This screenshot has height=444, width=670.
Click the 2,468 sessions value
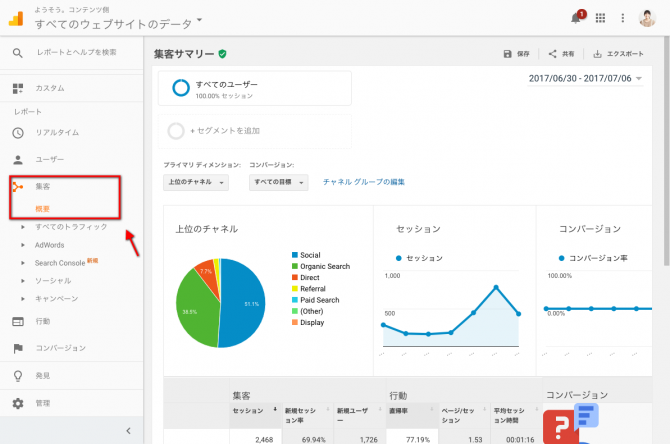pyautogui.click(x=264, y=440)
